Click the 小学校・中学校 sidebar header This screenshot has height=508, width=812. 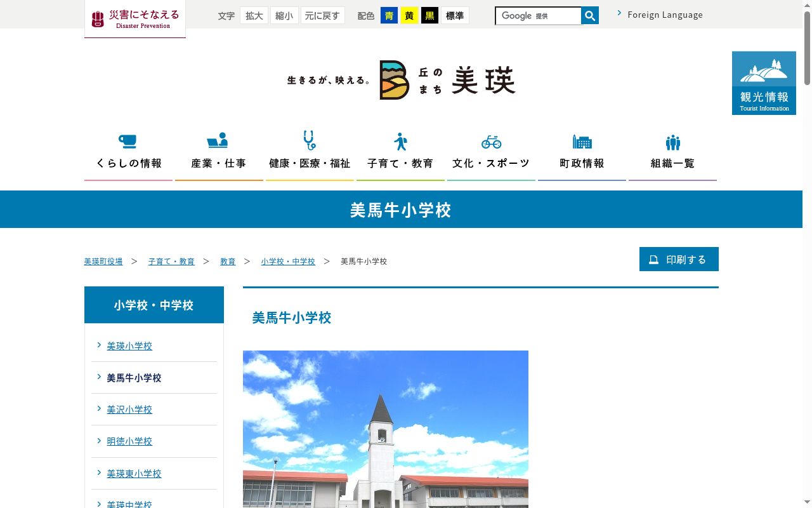click(x=154, y=305)
